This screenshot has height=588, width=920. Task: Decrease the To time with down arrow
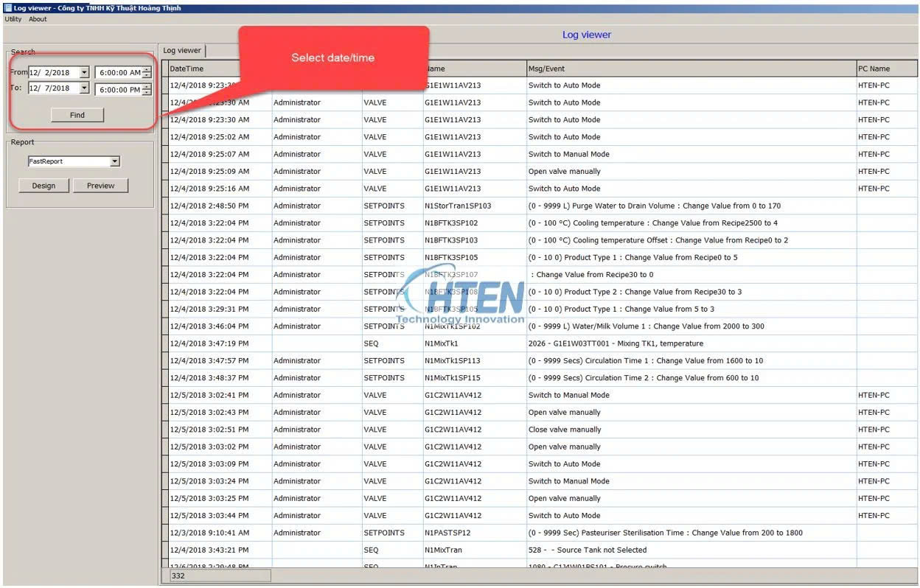tap(147, 93)
